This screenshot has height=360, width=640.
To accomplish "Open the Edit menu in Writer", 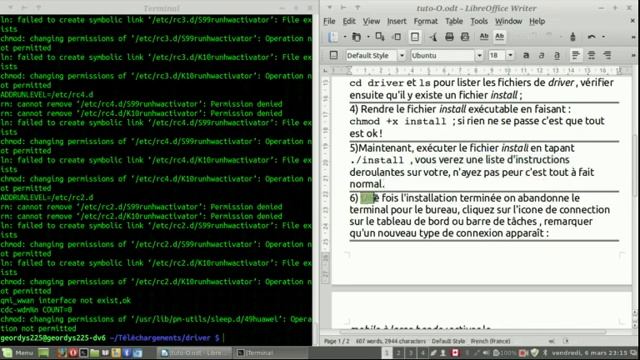I will (x=349, y=21).
